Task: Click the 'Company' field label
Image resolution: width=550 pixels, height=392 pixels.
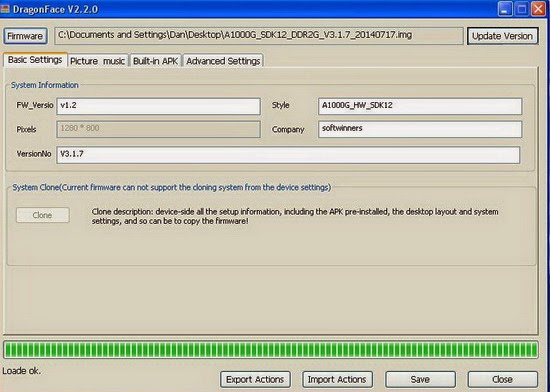Action: coord(288,129)
